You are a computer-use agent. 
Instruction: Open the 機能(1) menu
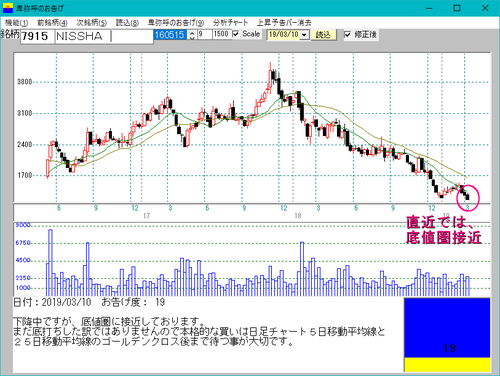coord(16,23)
